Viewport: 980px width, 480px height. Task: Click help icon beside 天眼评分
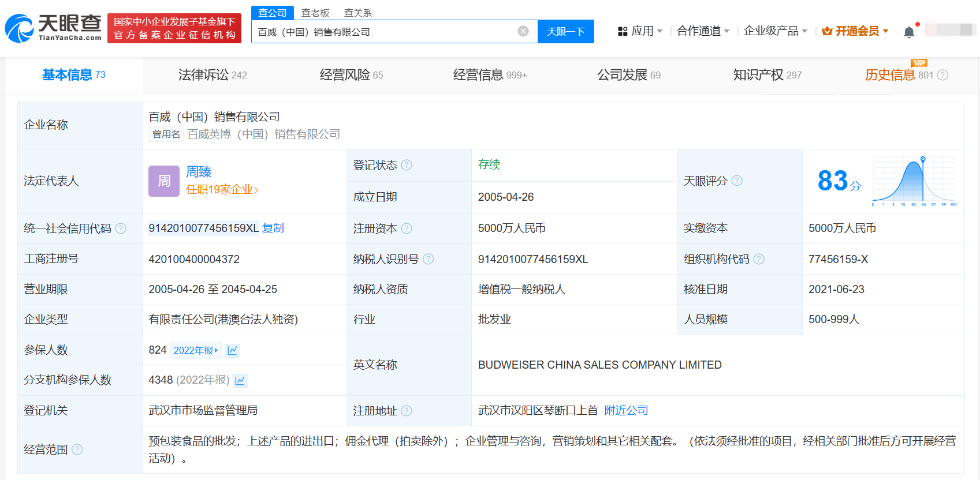(x=737, y=181)
